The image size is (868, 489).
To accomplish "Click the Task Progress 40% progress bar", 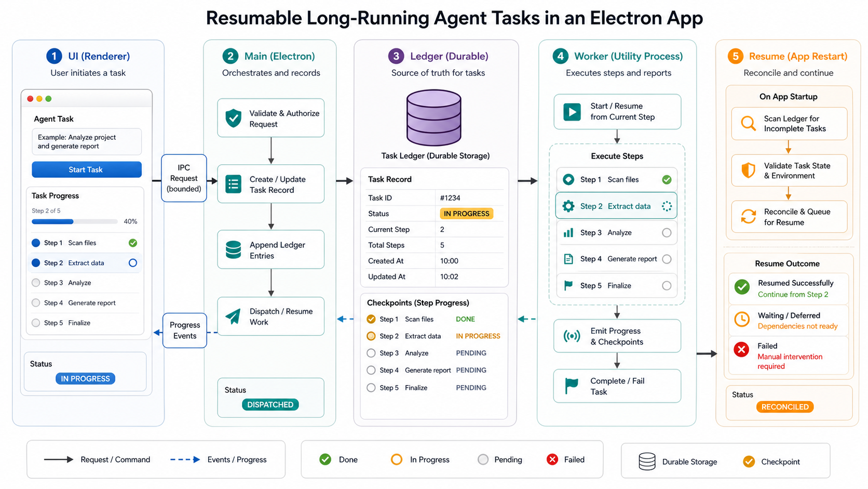I will pos(75,221).
